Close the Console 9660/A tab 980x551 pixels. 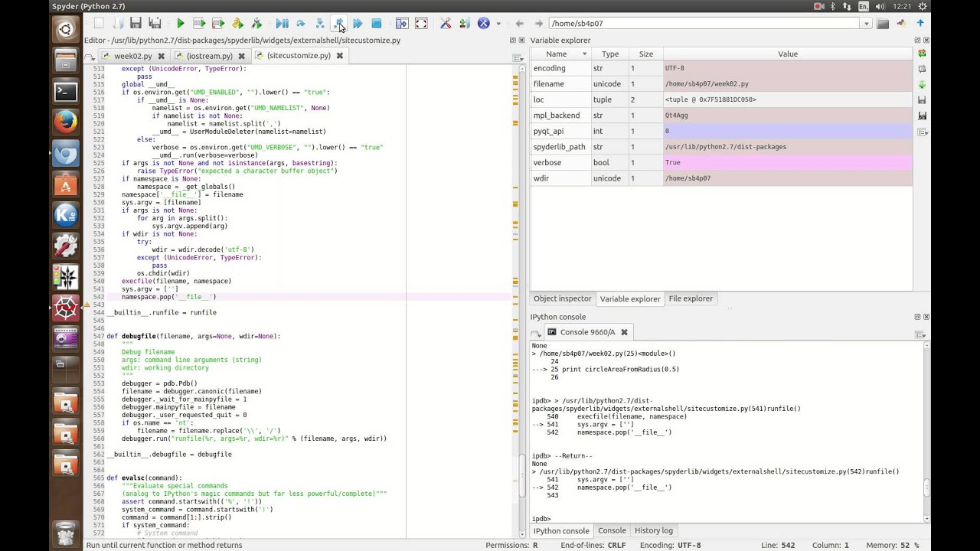pos(624,332)
